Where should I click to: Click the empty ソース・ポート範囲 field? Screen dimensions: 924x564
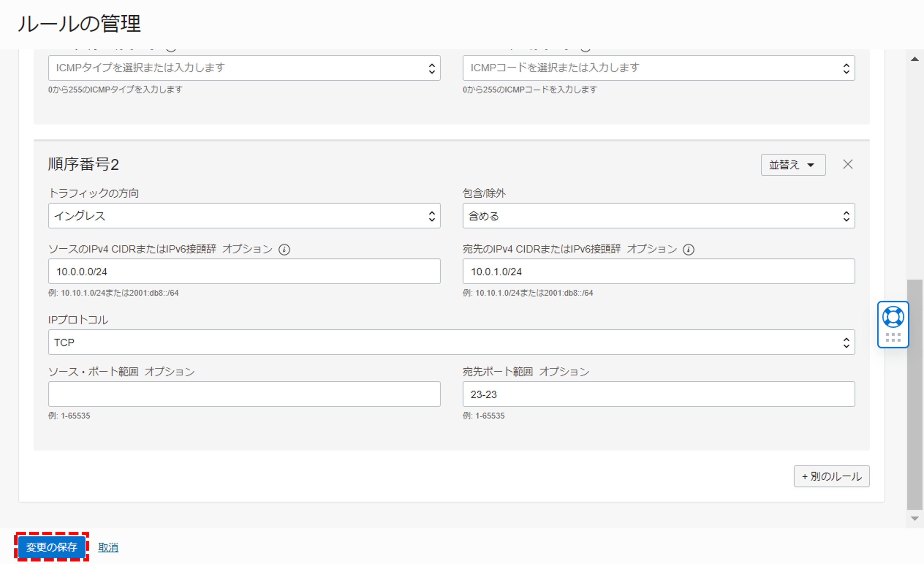tap(244, 394)
